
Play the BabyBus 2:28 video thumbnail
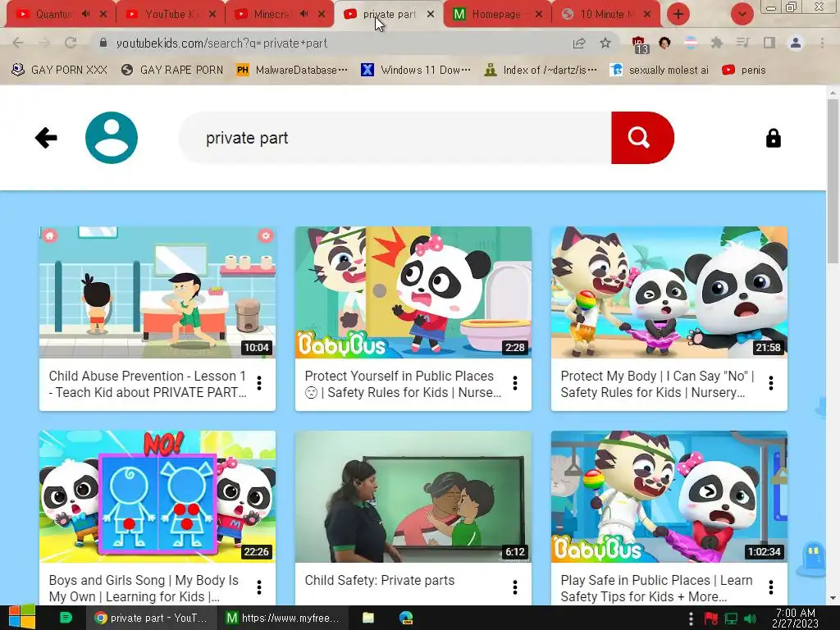coord(413,292)
